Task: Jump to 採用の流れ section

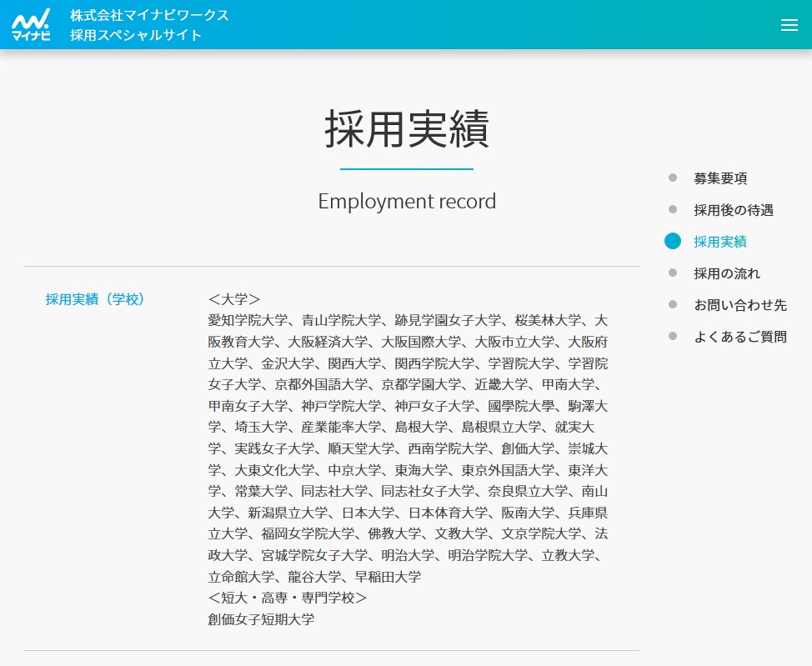Action: pos(727,273)
